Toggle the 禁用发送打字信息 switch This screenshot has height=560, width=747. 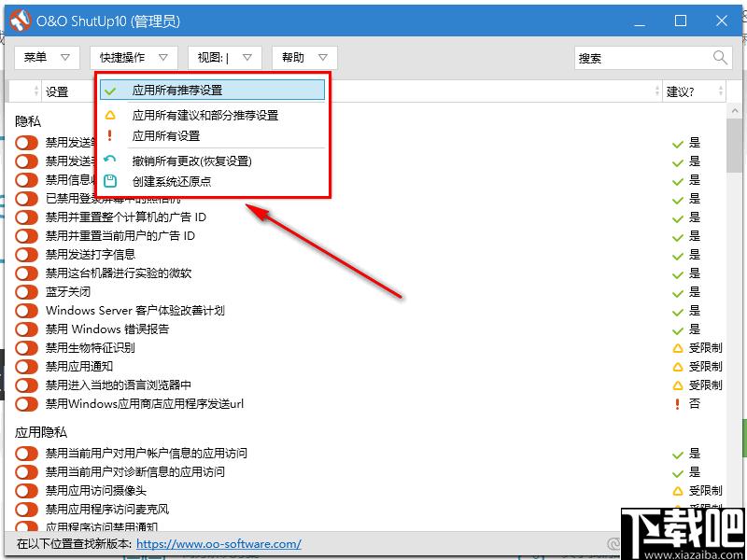pos(26,255)
